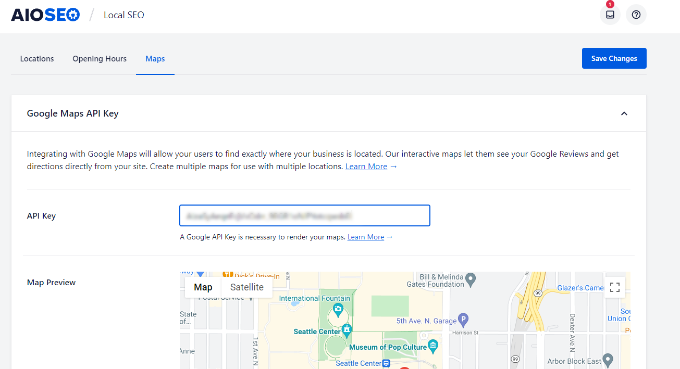Click the AIOSEO logo
Screen dimensions: 680x369
[x=46, y=15]
